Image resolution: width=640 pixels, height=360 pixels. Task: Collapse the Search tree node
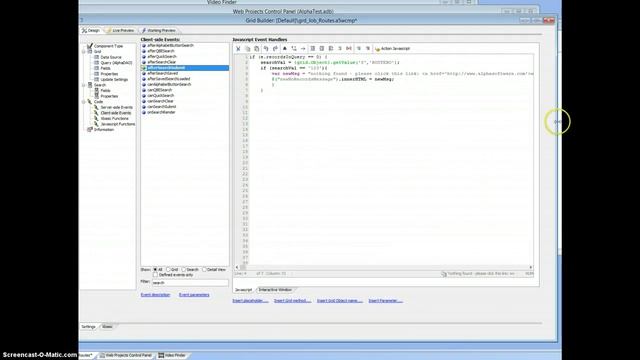[x=84, y=85]
